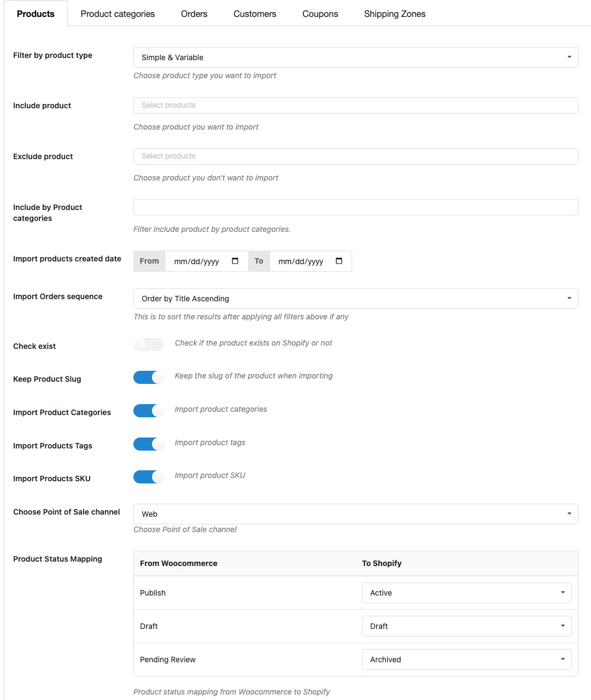Click the Include product select field
Screen dimensions: 591x700
click(x=355, y=106)
